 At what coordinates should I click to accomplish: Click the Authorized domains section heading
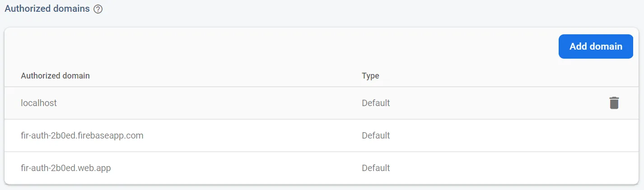[47, 9]
